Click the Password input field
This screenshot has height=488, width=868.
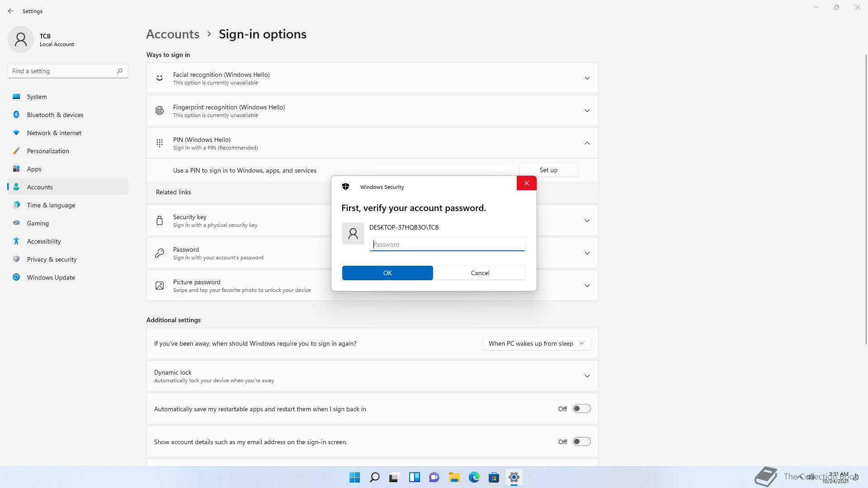tap(448, 244)
